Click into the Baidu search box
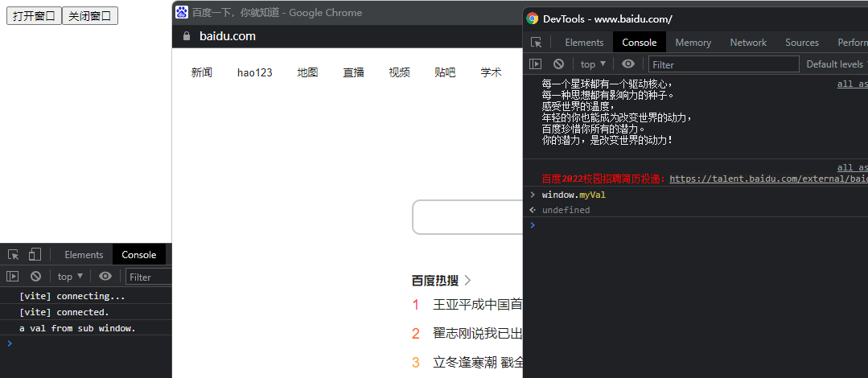868x378 pixels. (x=467, y=217)
